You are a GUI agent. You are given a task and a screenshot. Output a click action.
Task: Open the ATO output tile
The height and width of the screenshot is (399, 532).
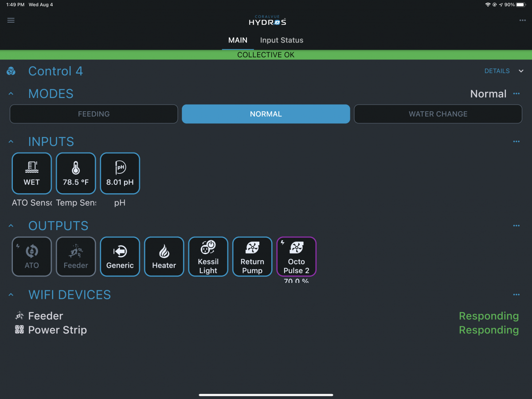(32, 257)
